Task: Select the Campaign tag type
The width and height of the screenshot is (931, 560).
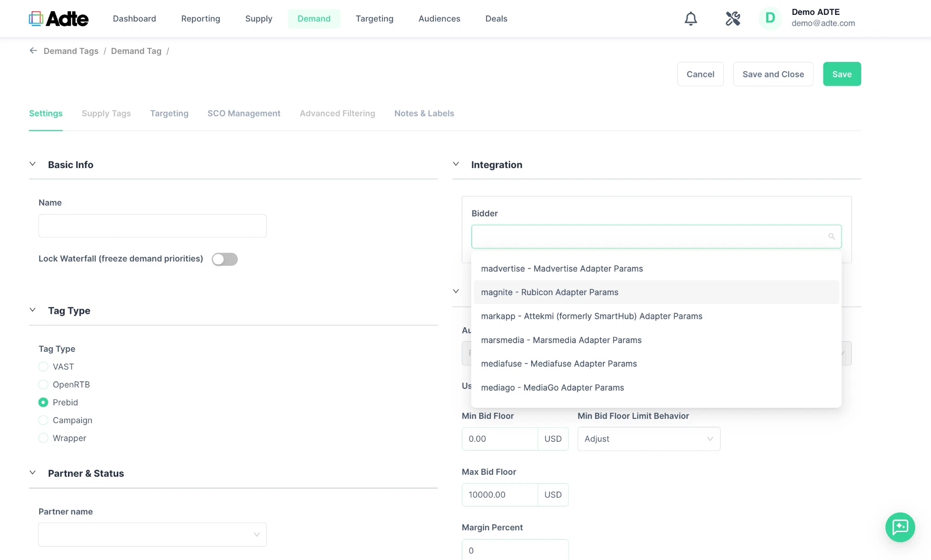Action: 43,420
